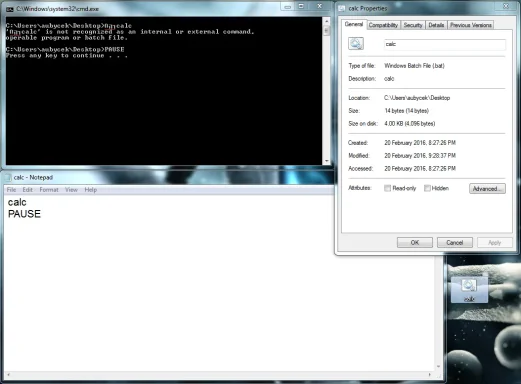Click cmd window scrollbar down arrow
Viewport: 521px width, 384px height.
[x=326, y=161]
